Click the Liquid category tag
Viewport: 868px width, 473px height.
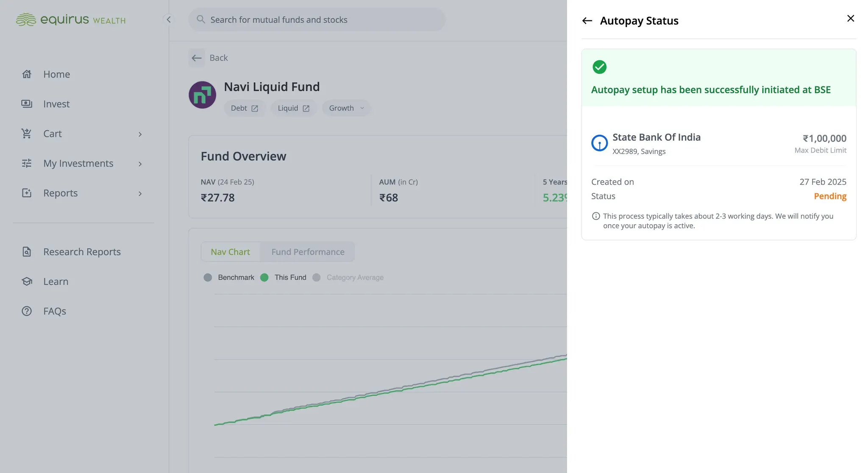tap(294, 108)
